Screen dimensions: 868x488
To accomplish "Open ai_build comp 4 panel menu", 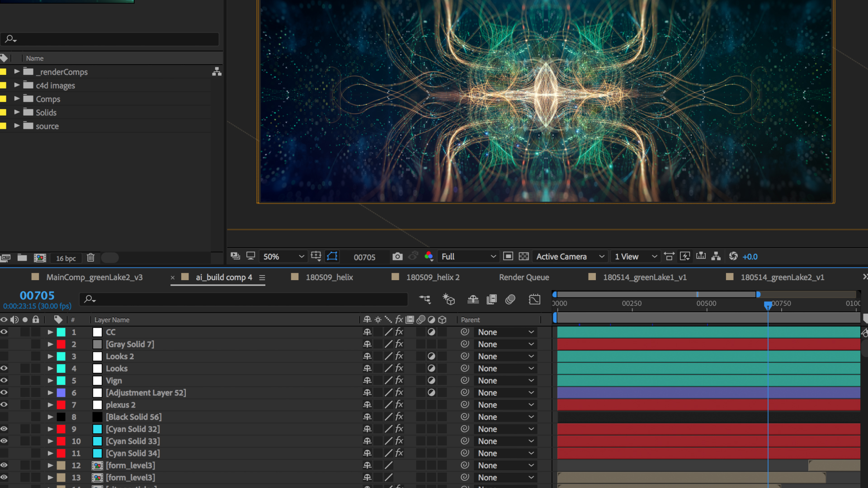I will click(262, 278).
